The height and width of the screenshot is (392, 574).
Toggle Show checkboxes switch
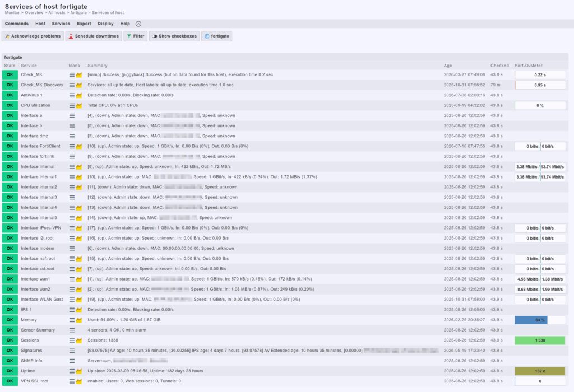click(174, 36)
